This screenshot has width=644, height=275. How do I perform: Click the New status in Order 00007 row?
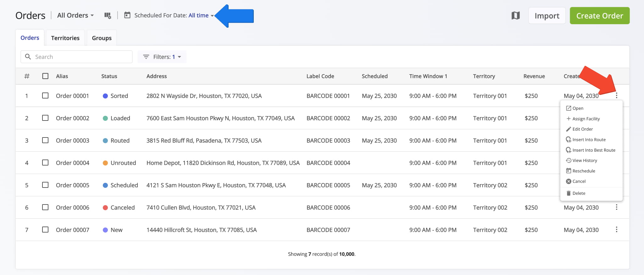[x=116, y=230]
